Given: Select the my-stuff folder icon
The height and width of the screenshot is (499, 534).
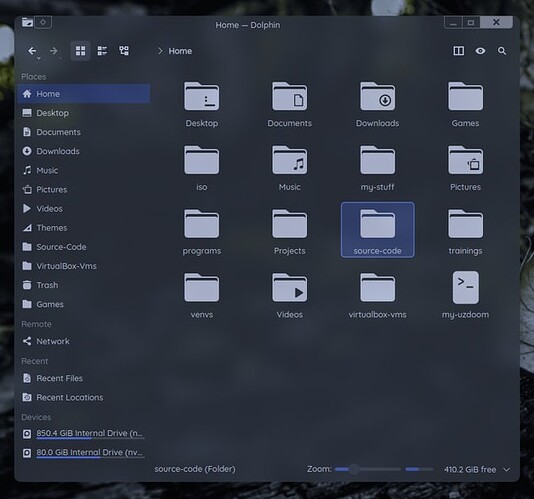Looking at the screenshot, I should (x=377, y=160).
